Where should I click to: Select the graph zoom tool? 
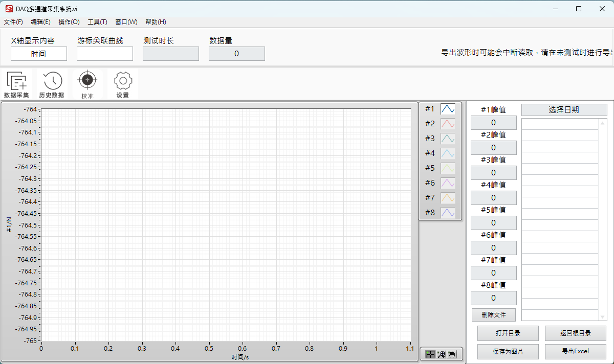click(x=441, y=354)
